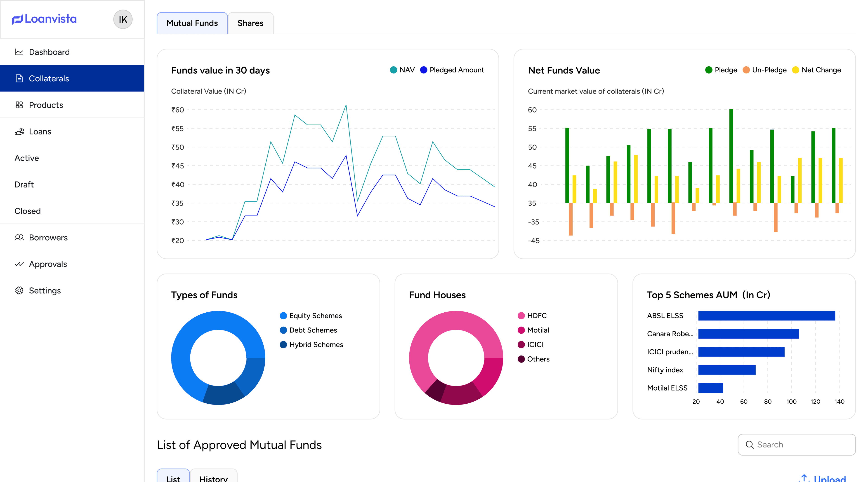Click the 'Net Funds Value' heading
Image resolution: width=868 pixels, height=482 pixels.
pyautogui.click(x=564, y=70)
